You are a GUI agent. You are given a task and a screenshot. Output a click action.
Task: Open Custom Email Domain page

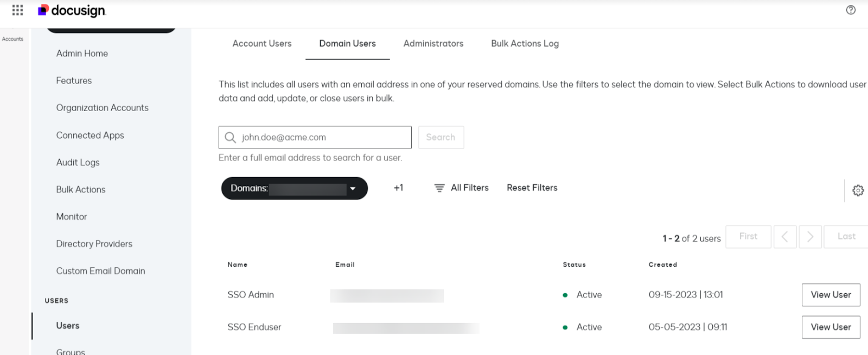pyautogui.click(x=100, y=271)
